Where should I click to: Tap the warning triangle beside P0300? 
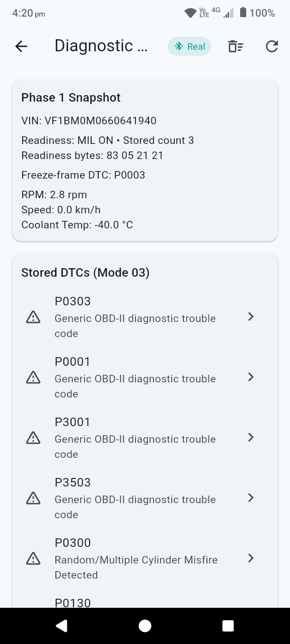tap(33, 558)
